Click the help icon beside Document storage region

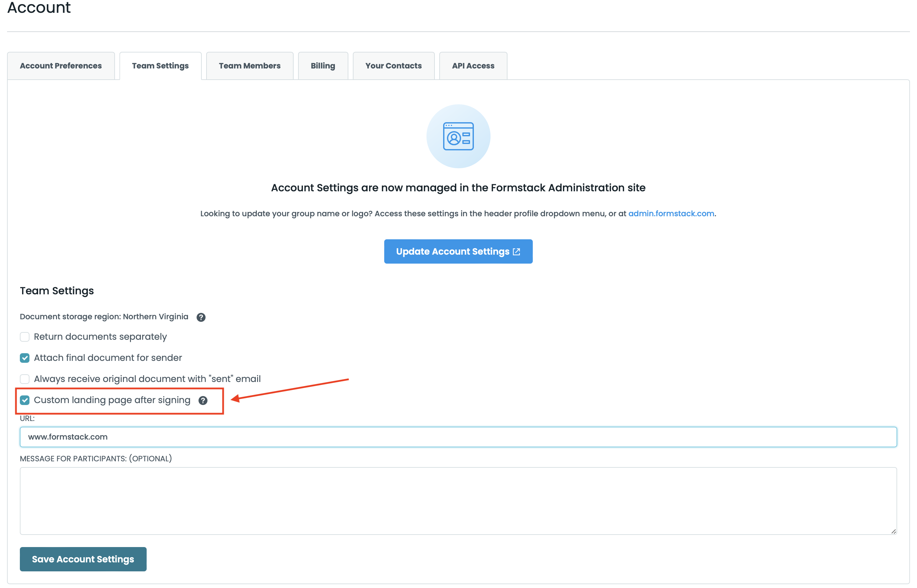tap(201, 317)
